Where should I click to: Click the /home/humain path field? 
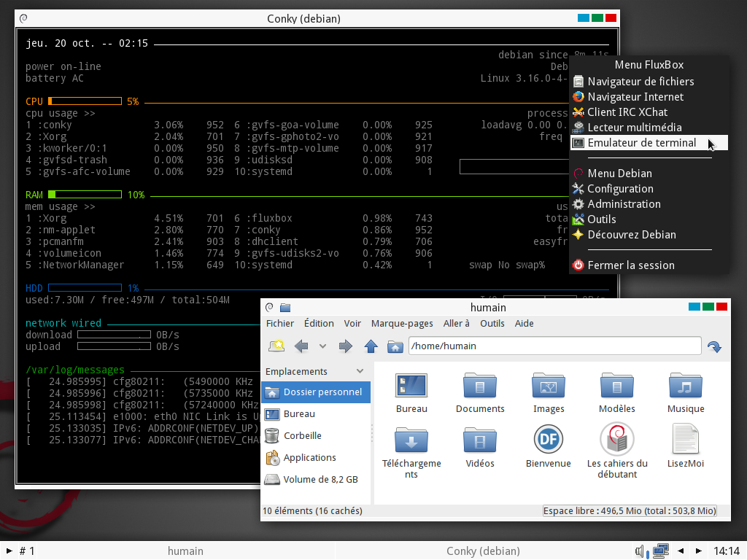553,346
